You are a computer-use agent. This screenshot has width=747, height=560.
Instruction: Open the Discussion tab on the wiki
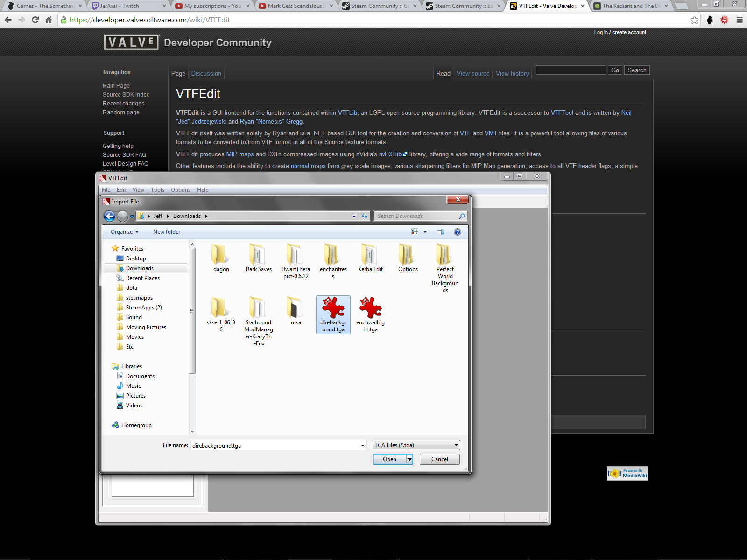[206, 73]
